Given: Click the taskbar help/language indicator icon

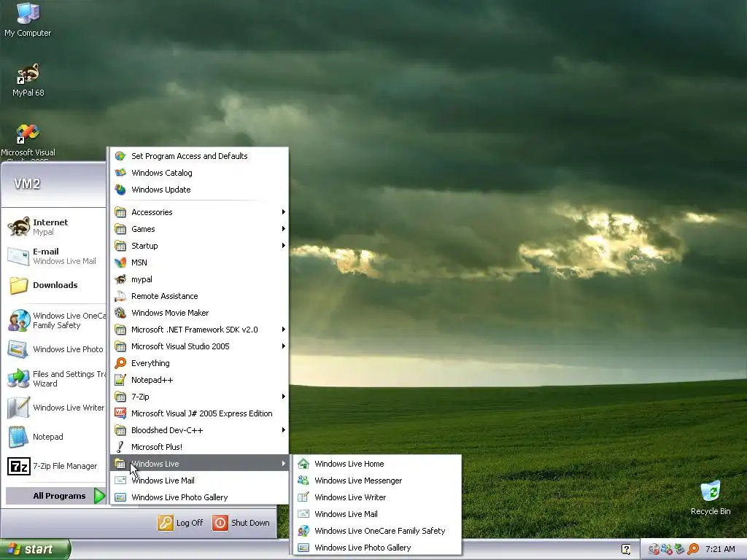Looking at the screenshot, I should point(626,549).
